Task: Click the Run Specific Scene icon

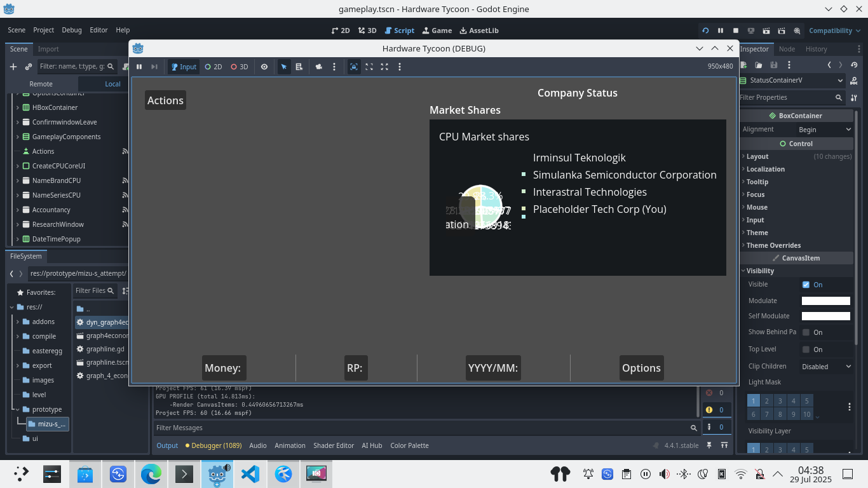Action: 782,30
